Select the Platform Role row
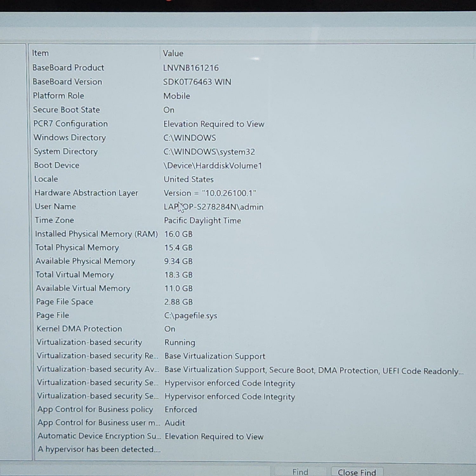 click(x=59, y=96)
